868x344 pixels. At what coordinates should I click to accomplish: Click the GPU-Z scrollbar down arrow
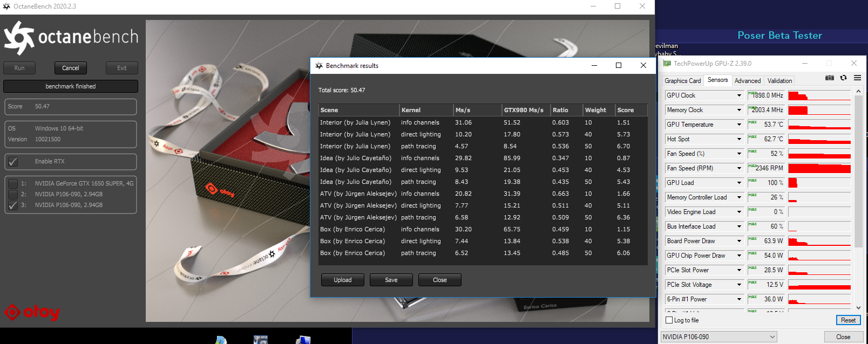(858, 308)
